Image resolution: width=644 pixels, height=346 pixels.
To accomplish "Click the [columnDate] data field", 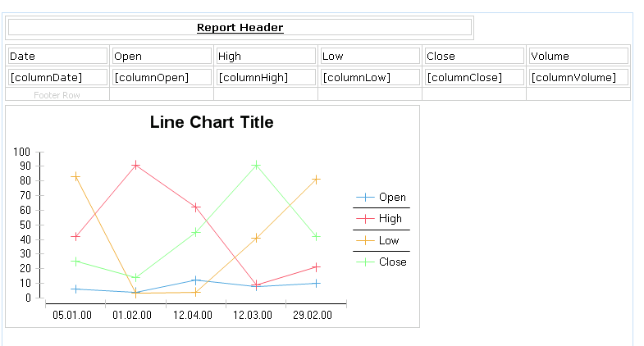I will [x=57, y=77].
